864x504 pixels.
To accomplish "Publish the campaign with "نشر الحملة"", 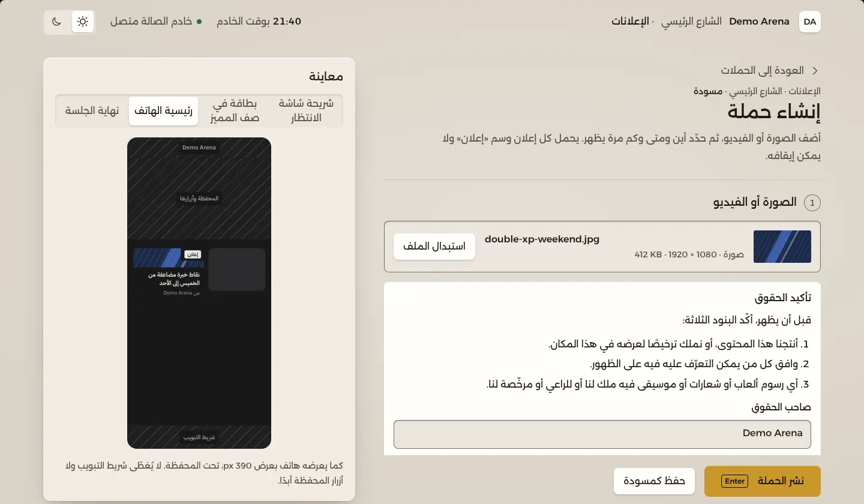I will point(763,481).
